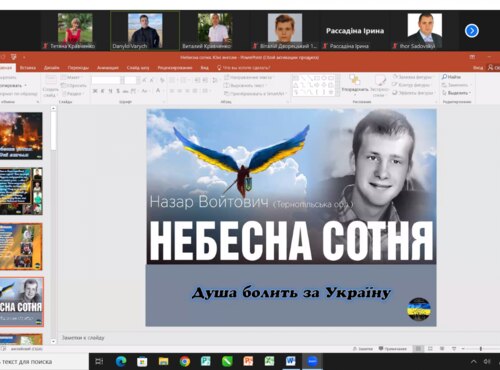The width and height of the screenshot is (500, 370).
Task: Click the zoom slider handle
Action: [481, 349]
